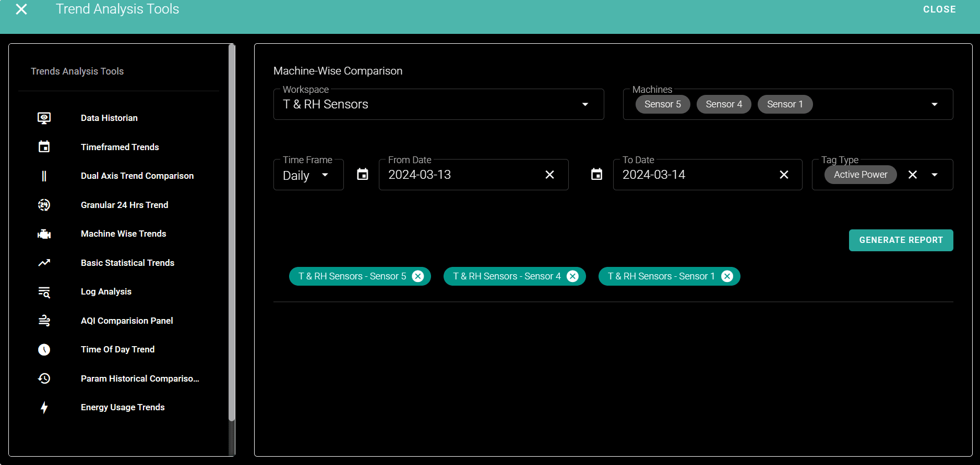Click the CLOSE text button
This screenshot has width=980, height=465.
[939, 9]
